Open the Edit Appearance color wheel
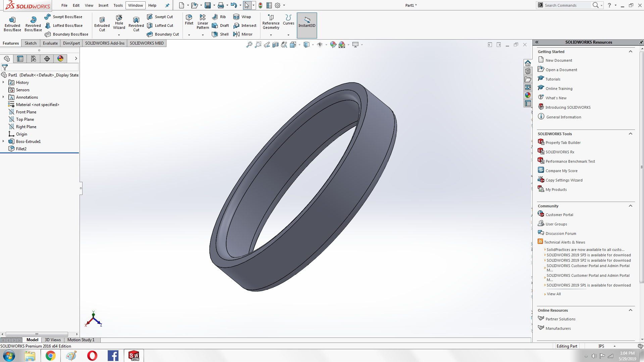 click(333, 45)
